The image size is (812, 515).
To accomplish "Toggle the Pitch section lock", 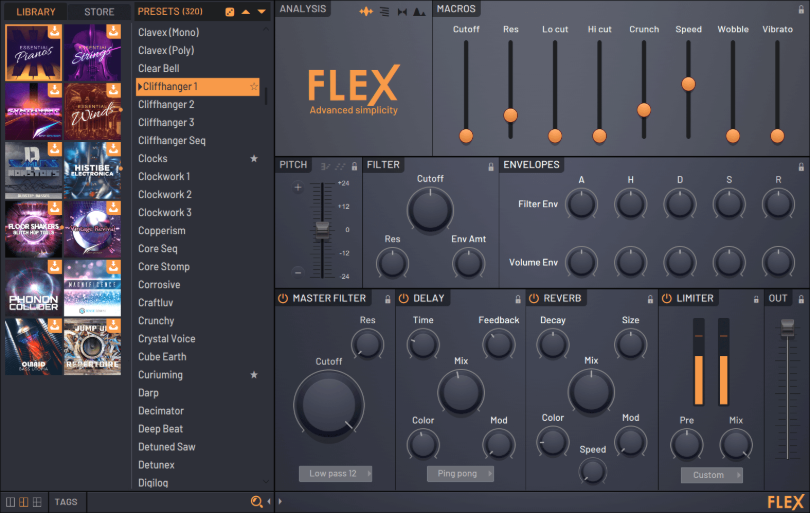I will [354, 166].
